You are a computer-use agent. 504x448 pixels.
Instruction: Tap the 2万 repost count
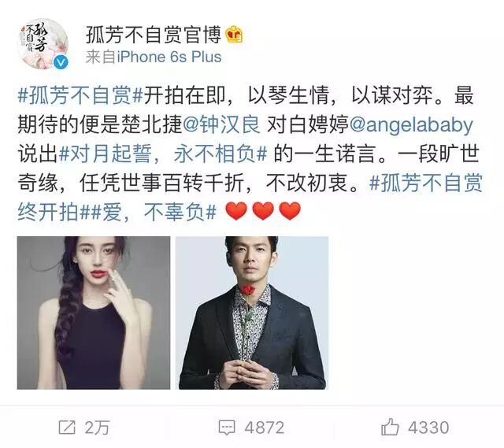pos(97,428)
